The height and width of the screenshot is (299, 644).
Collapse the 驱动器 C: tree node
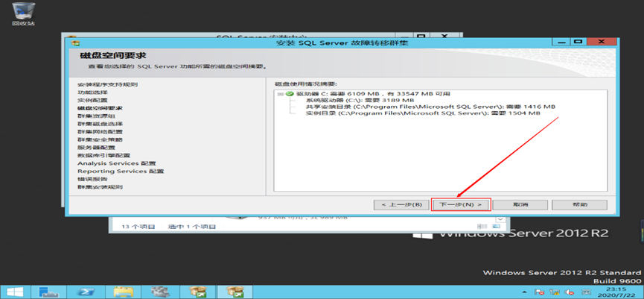pos(281,94)
